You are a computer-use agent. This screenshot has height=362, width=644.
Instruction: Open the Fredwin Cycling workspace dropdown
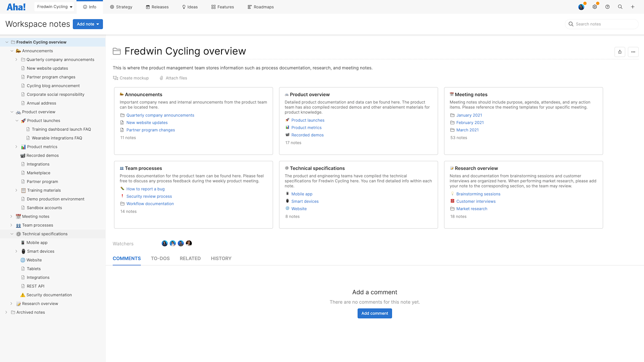point(54,6)
